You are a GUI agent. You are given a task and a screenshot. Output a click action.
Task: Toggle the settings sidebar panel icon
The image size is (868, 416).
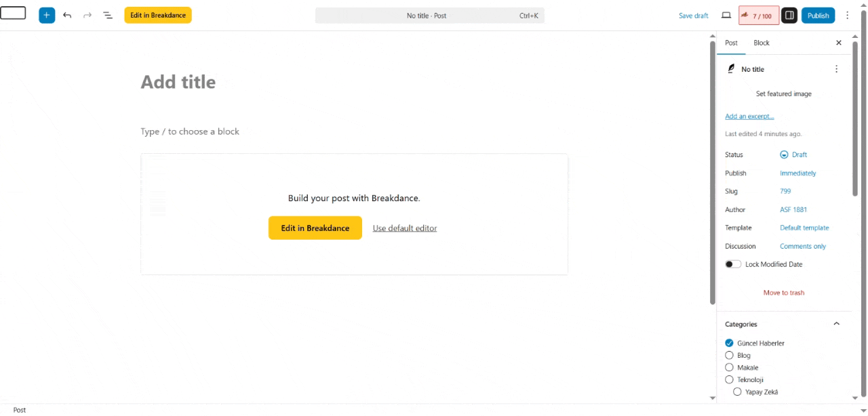789,15
